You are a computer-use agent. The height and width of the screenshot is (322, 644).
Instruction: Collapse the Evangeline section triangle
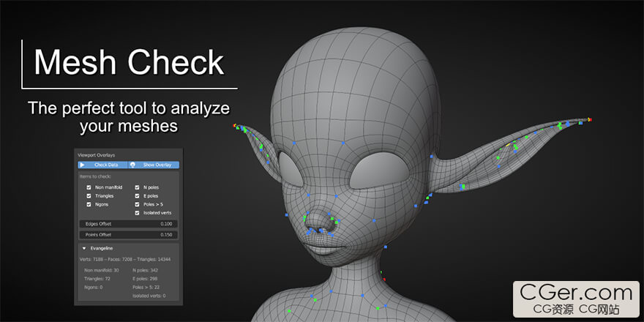(x=83, y=248)
